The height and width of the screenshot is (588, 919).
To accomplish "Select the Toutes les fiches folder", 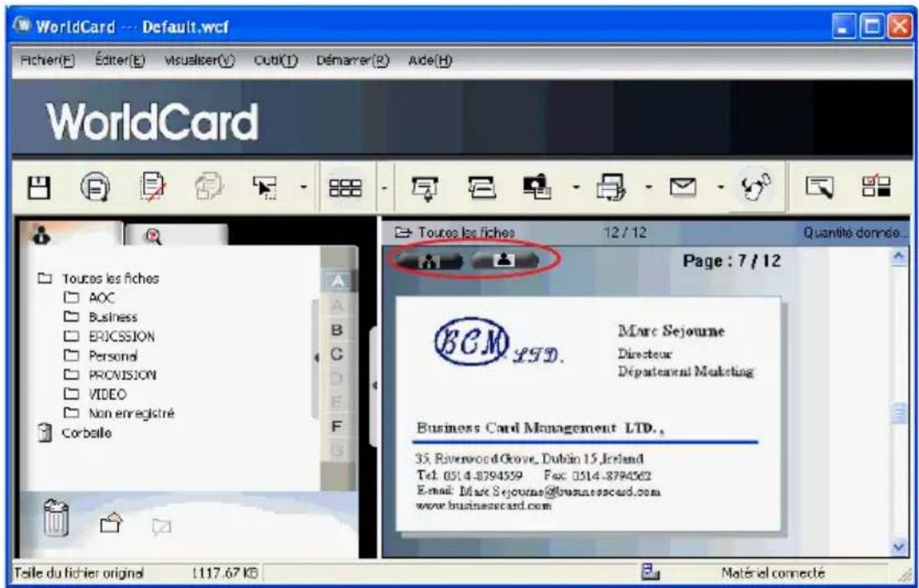I will [x=98, y=278].
